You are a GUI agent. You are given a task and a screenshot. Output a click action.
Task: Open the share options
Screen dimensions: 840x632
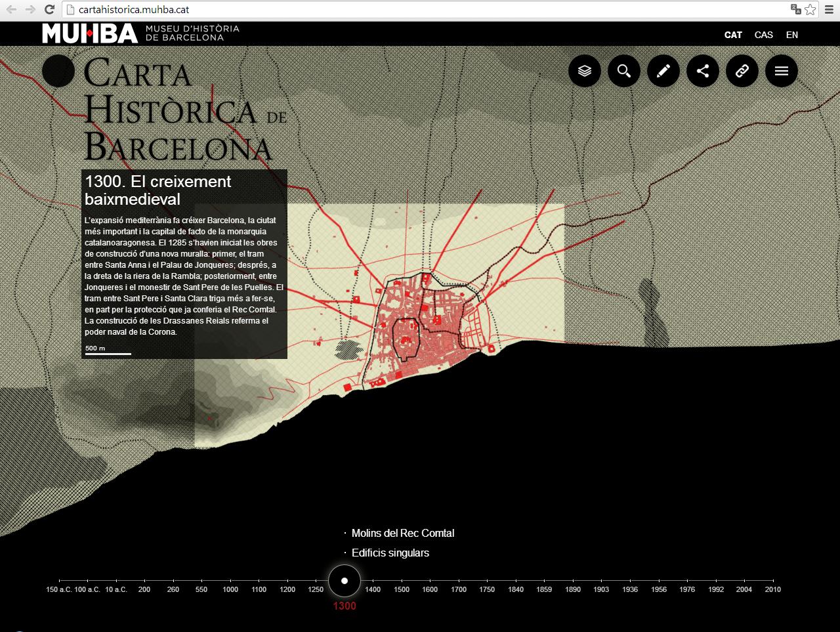[x=703, y=71]
